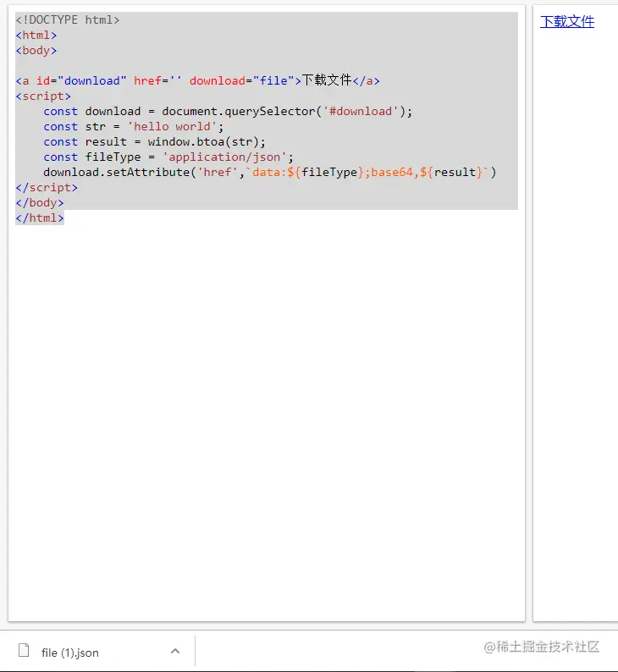Image resolution: width=618 pixels, height=672 pixels.
Task: Click the line with document.querySelector('#download')
Action: [228, 112]
